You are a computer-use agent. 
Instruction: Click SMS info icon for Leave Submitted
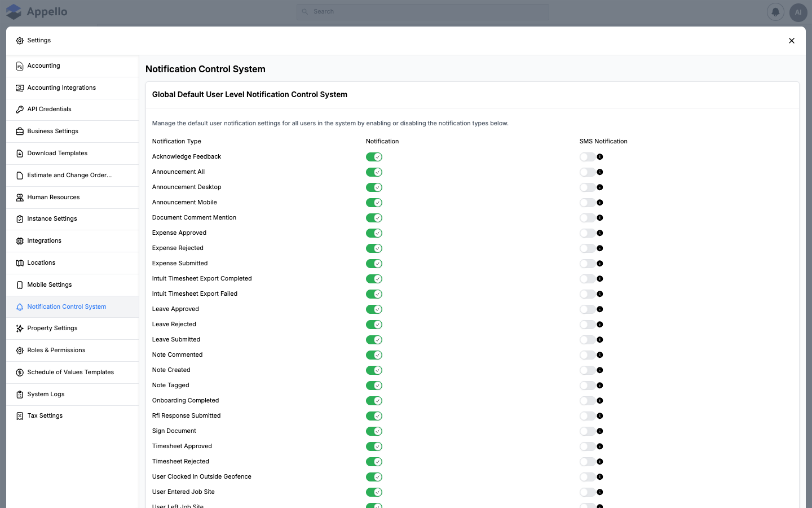pos(600,340)
